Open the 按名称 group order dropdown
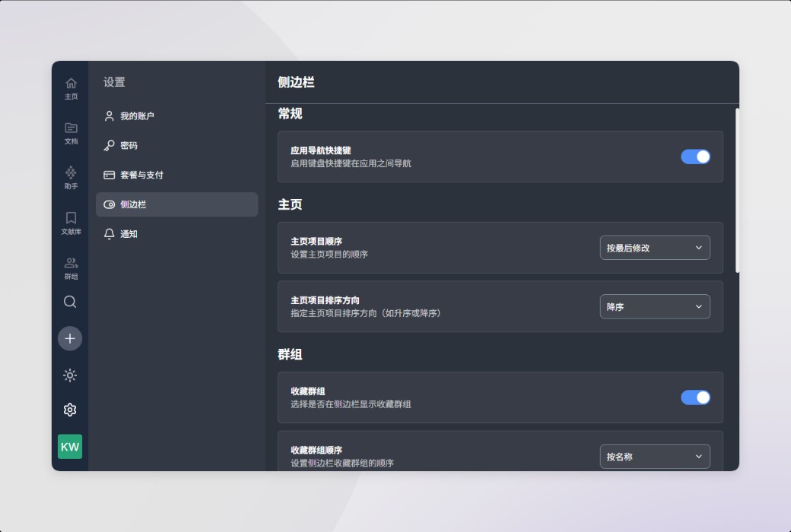Image resolution: width=791 pixels, height=532 pixels. [655, 456]
